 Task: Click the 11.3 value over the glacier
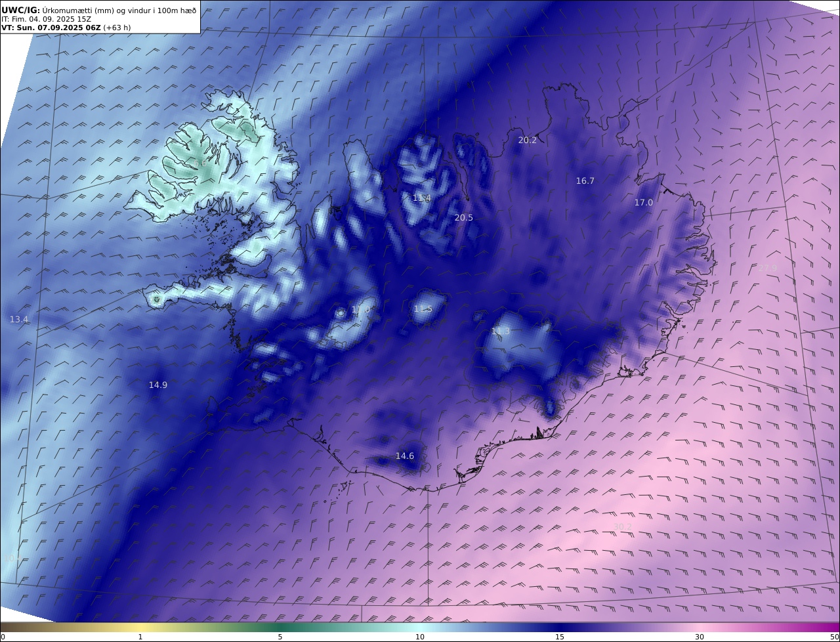pyautogui.click(x=501, y=332)
